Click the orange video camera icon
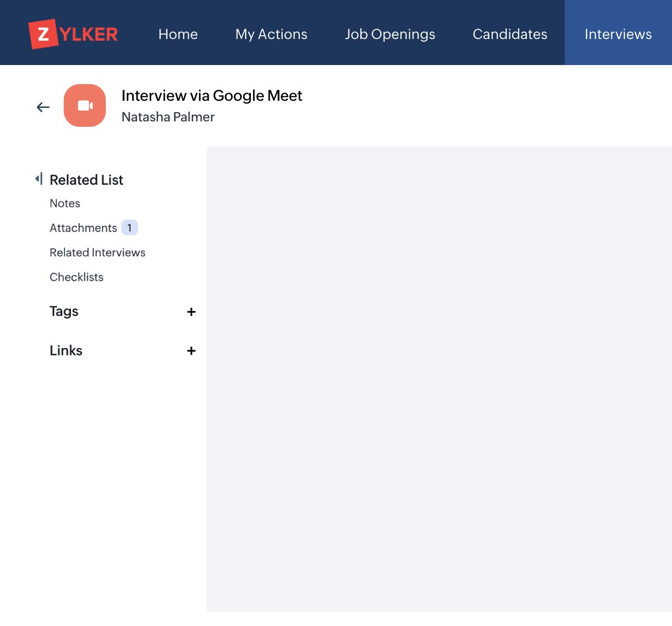Image resolution: width=672 pixels, height=626 pixels. (x=85, y=106)
